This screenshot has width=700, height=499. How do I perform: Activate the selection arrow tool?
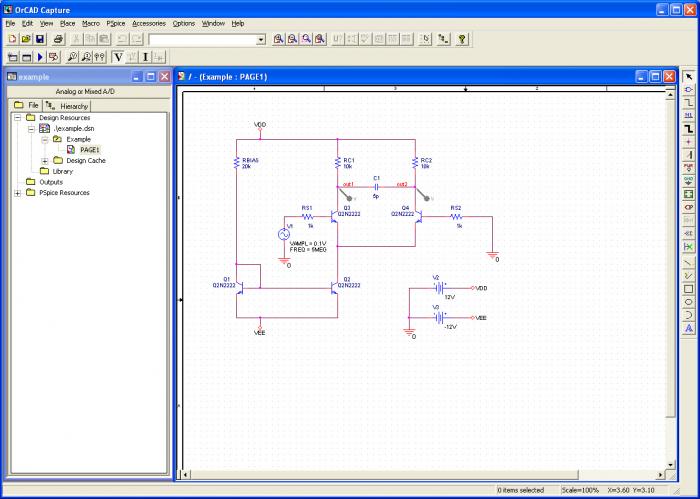(689, 76)
